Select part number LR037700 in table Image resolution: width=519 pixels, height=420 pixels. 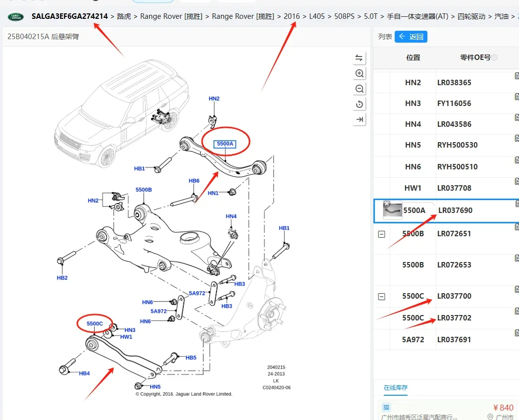tap(454, 296)
